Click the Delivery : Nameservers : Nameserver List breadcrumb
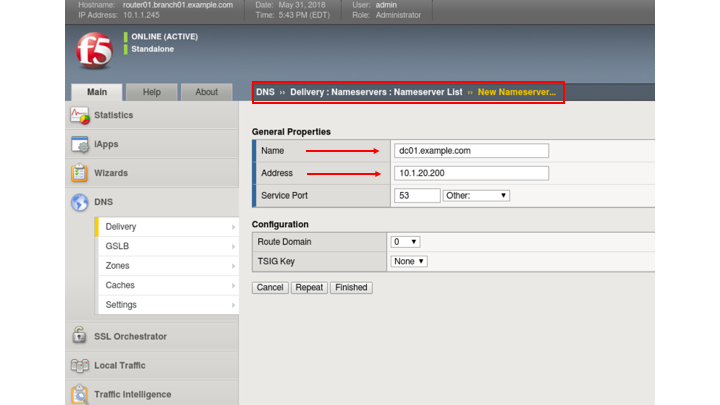 coord(376,92)
